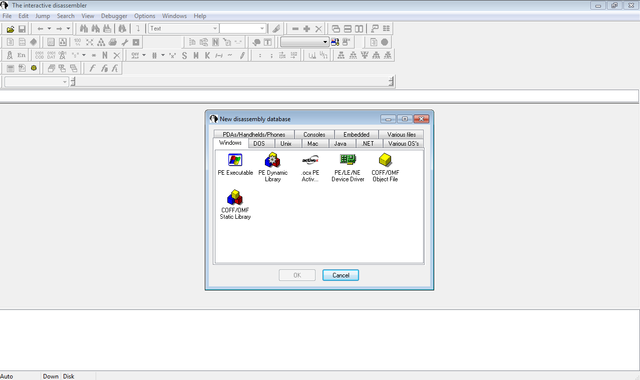
Task: Click the OK button
Action: click(297, 275)
